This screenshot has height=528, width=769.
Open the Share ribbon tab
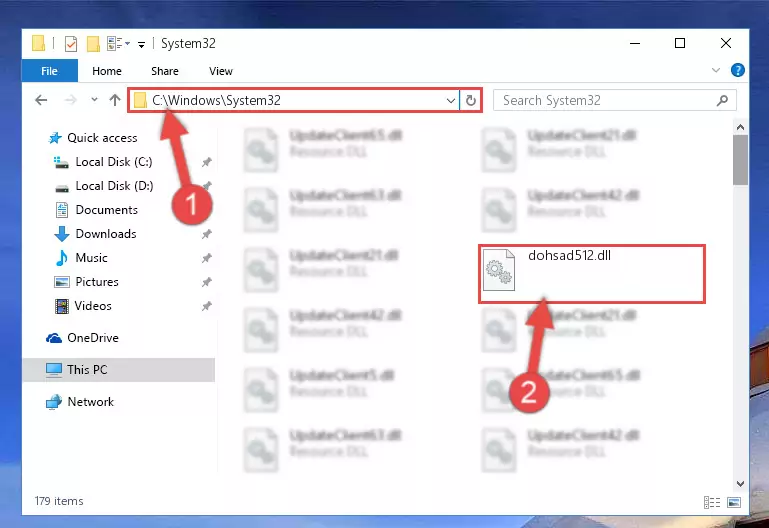pyautogui.click(x=165, y=71)
